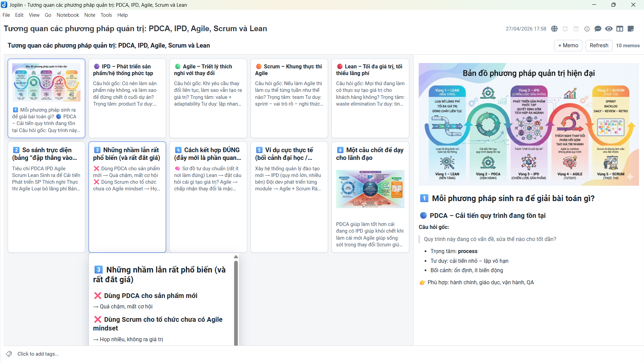Click the globe spell-check language icon
Viewport: 644px width, 362px height.
point(554,29)
